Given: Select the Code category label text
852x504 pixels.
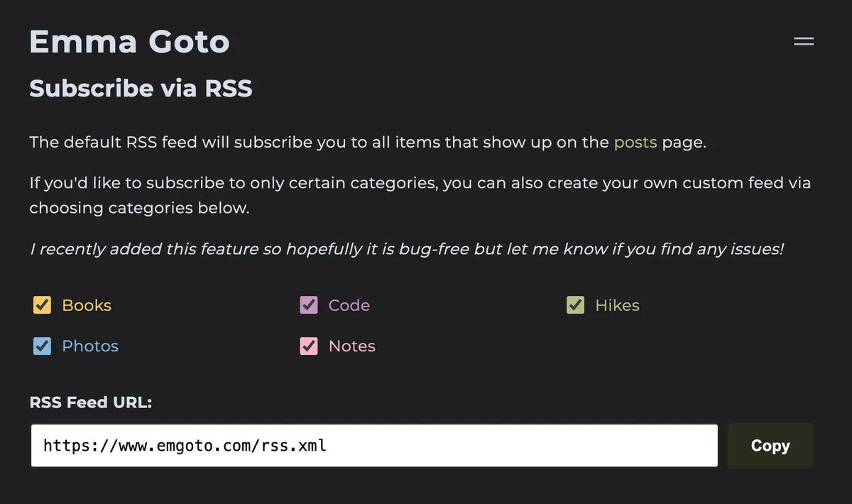Looking at the screenshot, I should (349, 305).
